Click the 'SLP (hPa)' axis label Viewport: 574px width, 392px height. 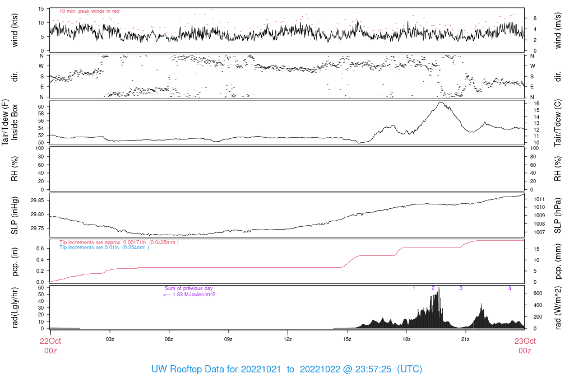click(558, 216)
